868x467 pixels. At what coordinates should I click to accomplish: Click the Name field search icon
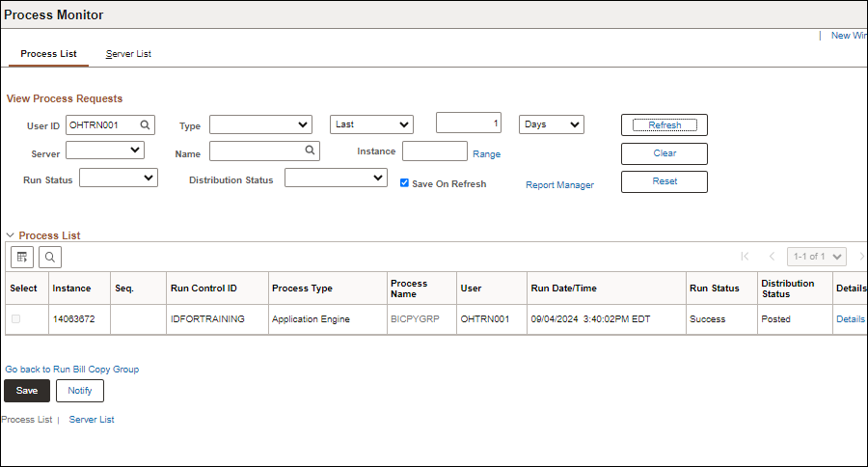point(310,151)
